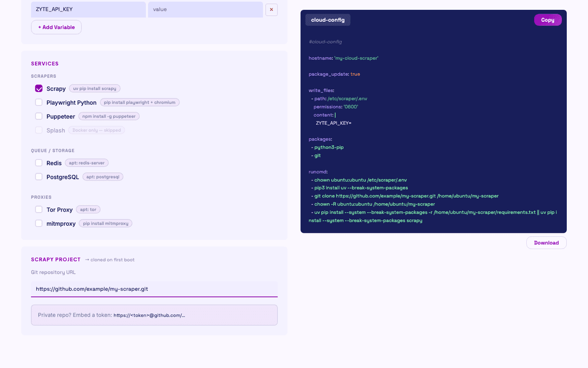Image resolution: width=588 pixels, height=368 pixels.
Task: Click the 'git clone' runcmd line
Action: (405, 196)
